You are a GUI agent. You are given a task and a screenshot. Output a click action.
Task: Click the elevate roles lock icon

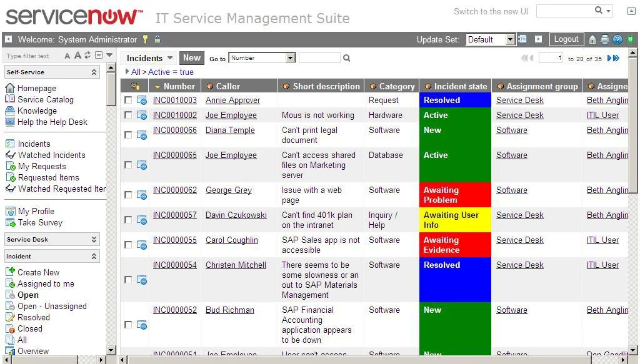(x=157, y=39)
